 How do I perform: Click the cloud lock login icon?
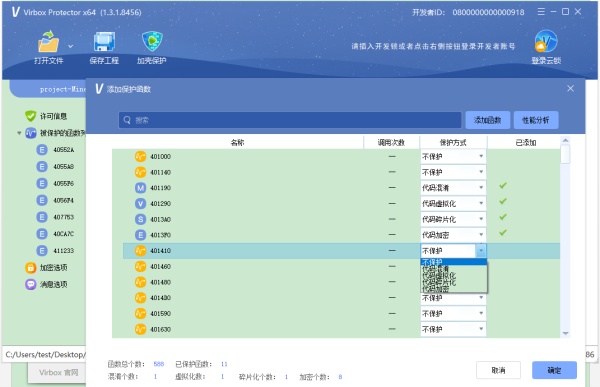point(546,41)
